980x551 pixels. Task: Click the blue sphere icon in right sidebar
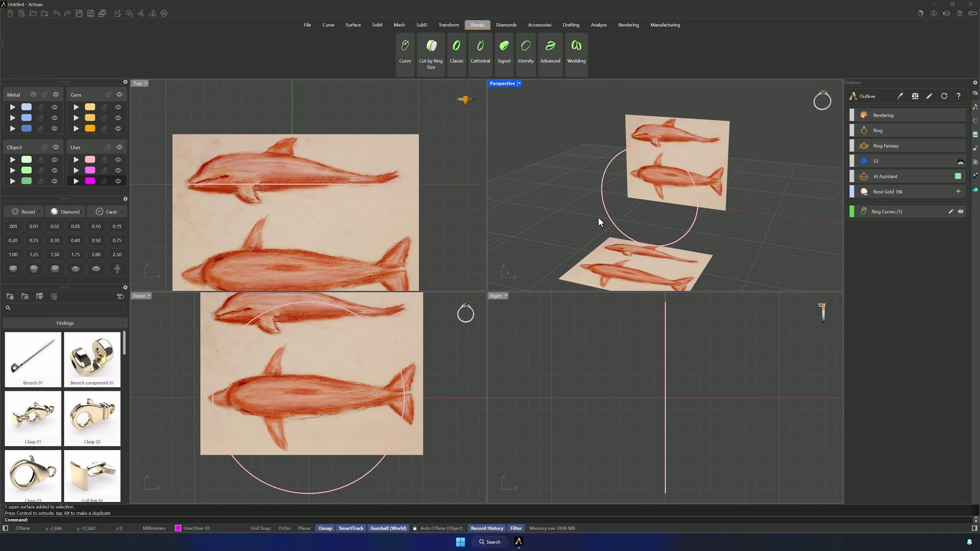[x=975, y=176]
